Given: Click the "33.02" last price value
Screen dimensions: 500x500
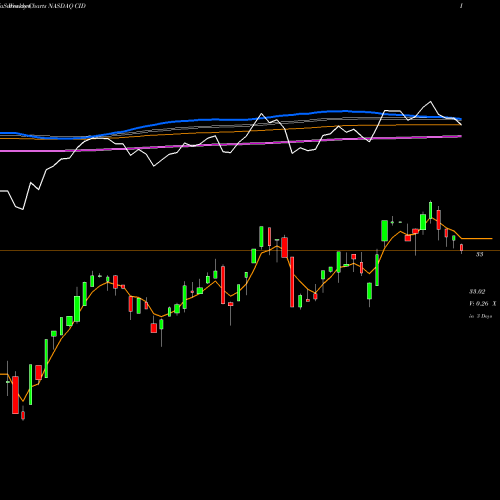Looking at the screenshot, I should [477, 292].
